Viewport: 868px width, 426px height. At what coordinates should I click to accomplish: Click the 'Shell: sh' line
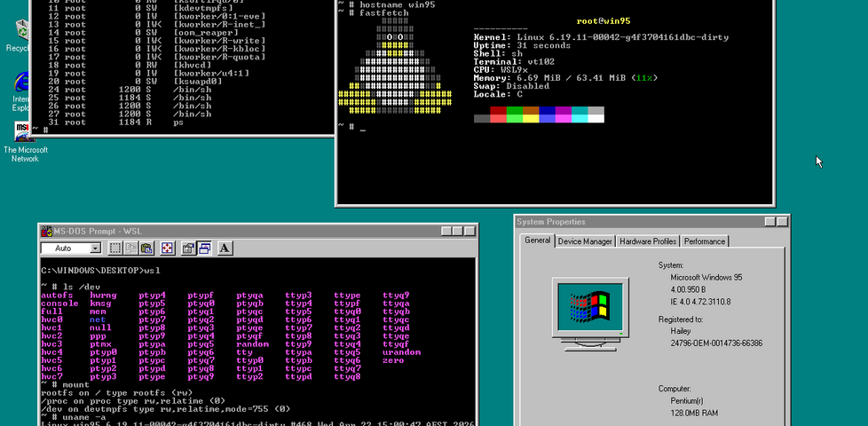[498, 53]
